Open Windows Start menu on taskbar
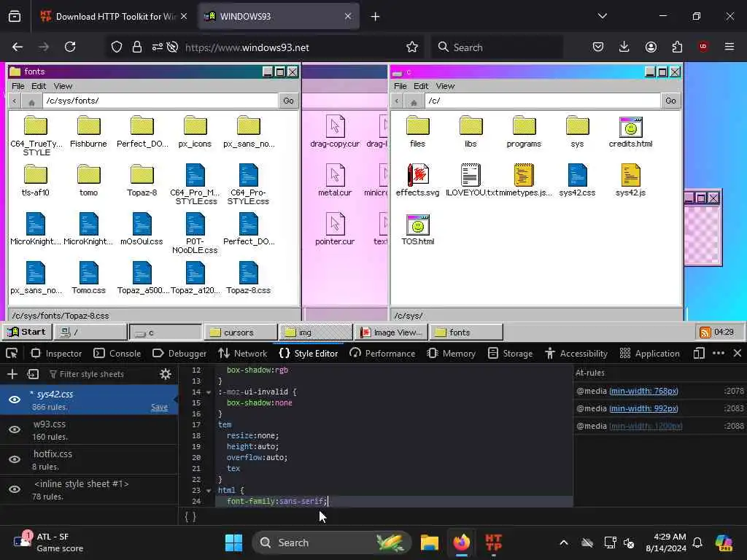 click(233, 542)
